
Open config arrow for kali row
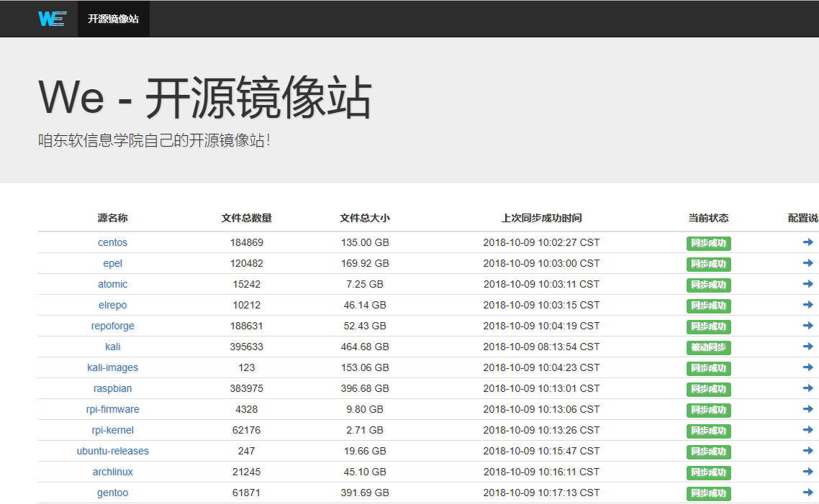808,347
